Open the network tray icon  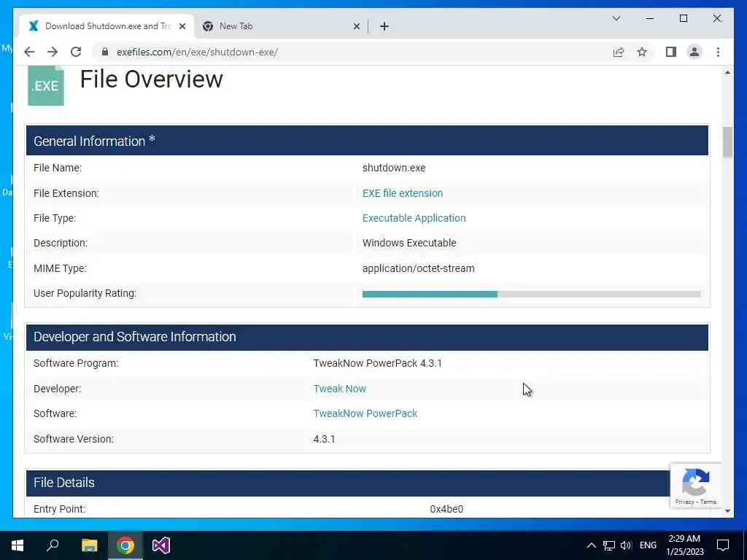(609, 545)
